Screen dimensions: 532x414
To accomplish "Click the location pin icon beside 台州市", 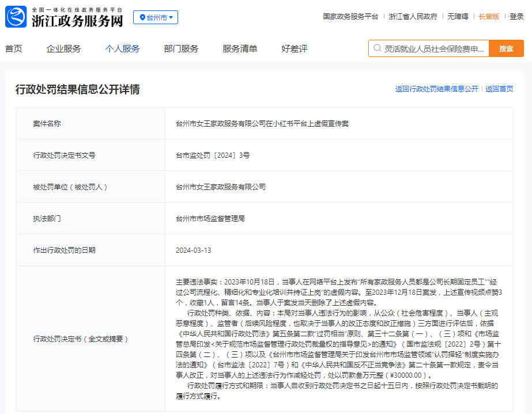I will tap(142, 17).
